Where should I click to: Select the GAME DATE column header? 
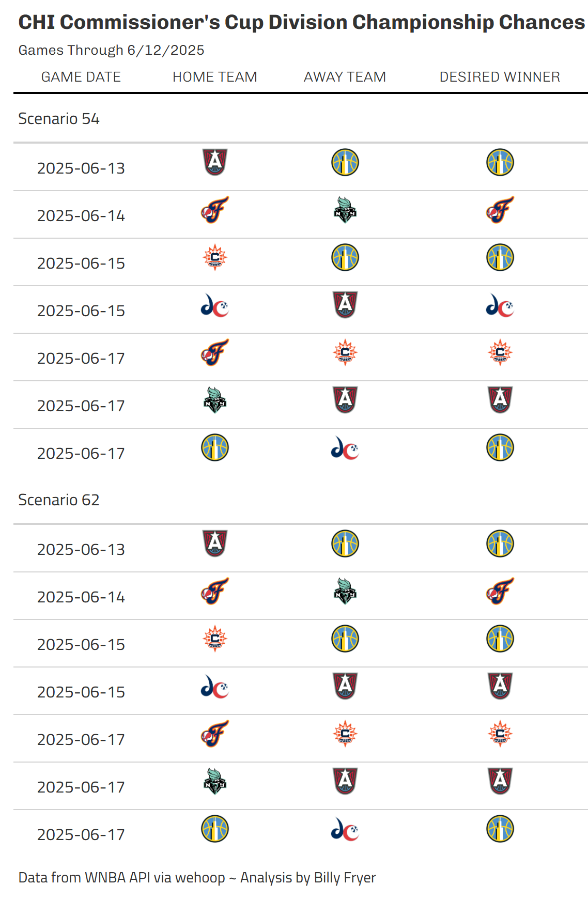[x=81, y=77]
